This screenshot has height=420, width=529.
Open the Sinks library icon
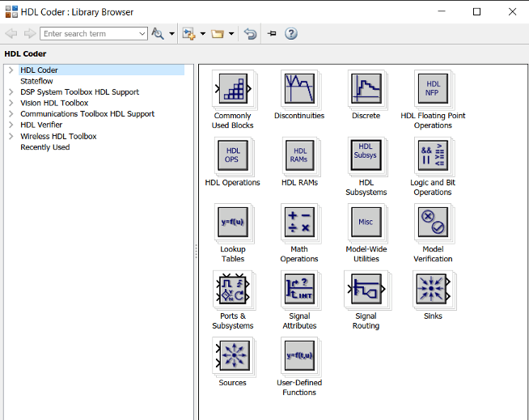[x=434, y=289]
